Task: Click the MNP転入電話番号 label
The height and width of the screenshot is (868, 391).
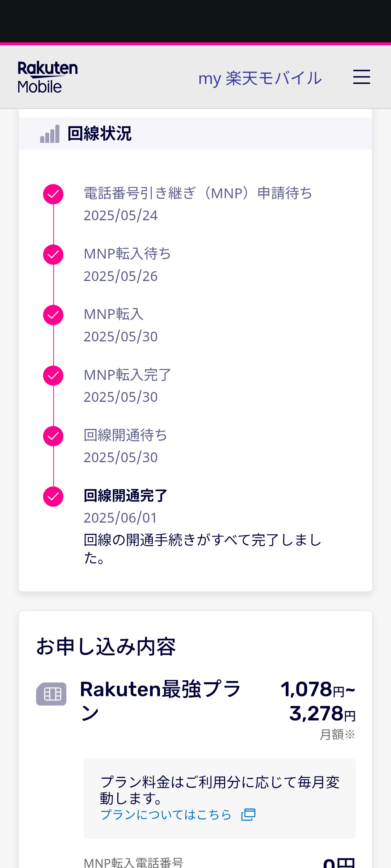Action: (x=133, y=863)
